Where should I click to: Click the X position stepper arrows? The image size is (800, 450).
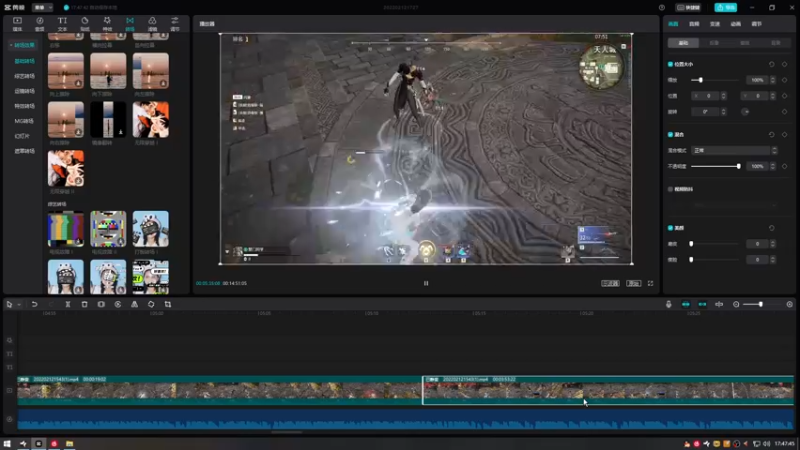723,96
